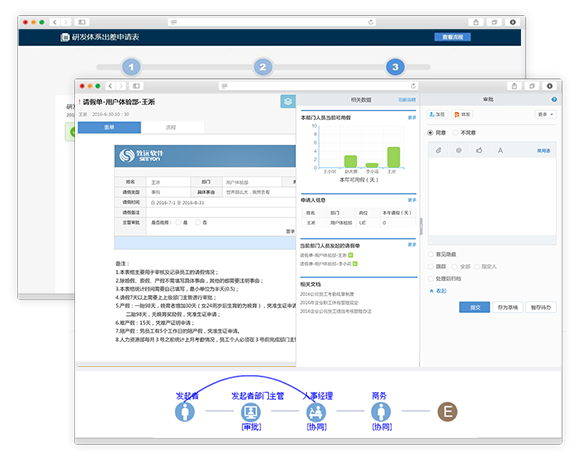Click the 人事经理 workflow node icon
Screen dimensions: 580x460
click(316, 412)
